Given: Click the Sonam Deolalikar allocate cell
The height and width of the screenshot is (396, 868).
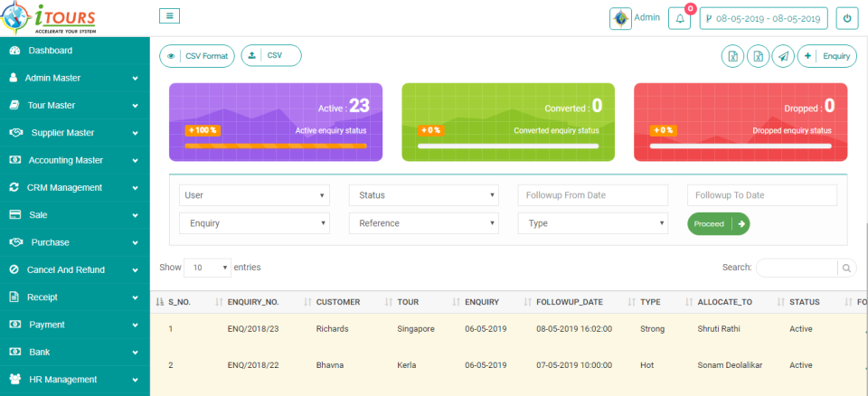Looking at the screenshot, I should click(x=731, y=365).
